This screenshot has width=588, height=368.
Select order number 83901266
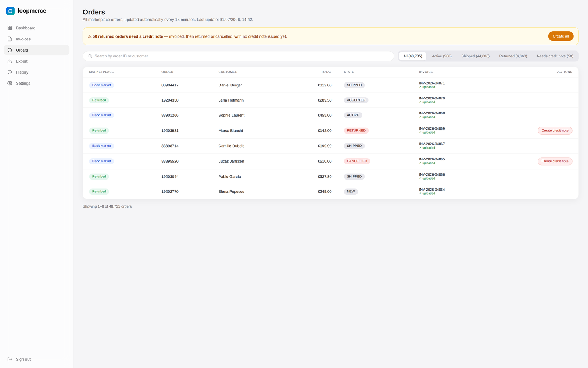click(170, 116)
